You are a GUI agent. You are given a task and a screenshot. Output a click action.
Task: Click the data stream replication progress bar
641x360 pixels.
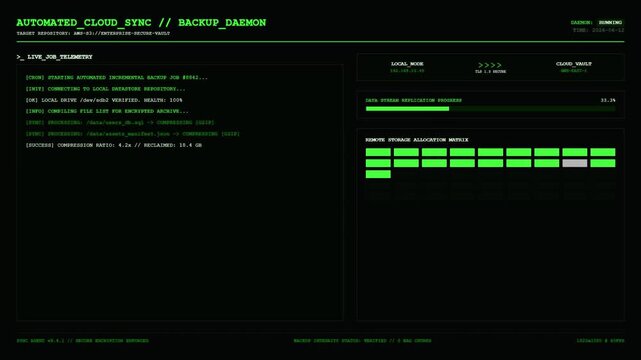point(490,109)
